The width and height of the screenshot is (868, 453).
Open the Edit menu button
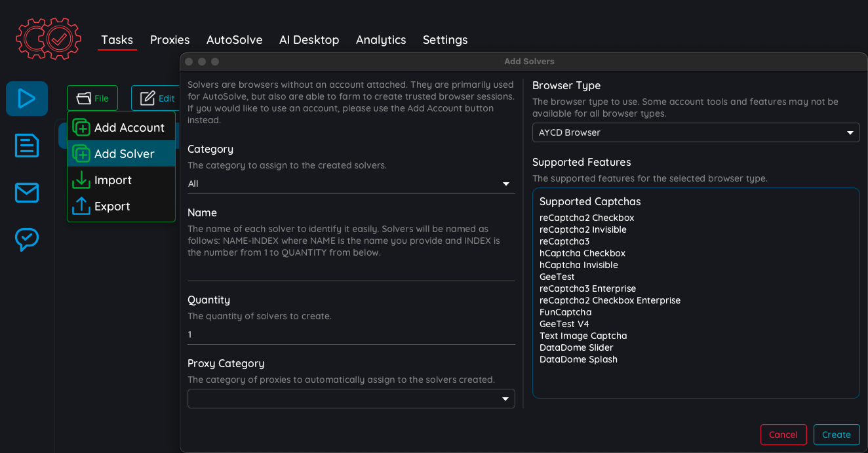[x=156, y=98]
